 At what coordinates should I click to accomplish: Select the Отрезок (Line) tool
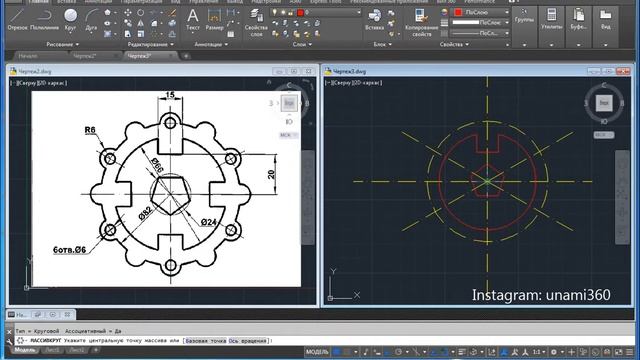pyautogui.click(x=17, y=20)
